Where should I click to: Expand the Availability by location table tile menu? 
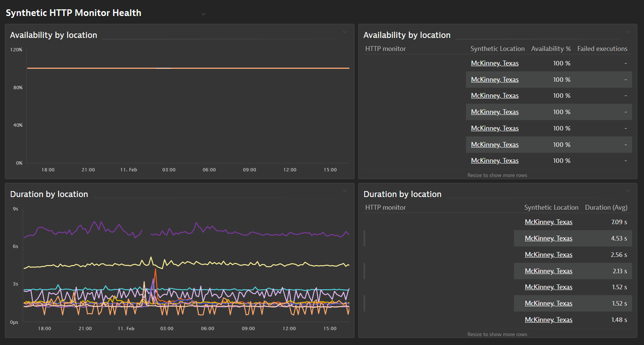[x=628, y=32]
